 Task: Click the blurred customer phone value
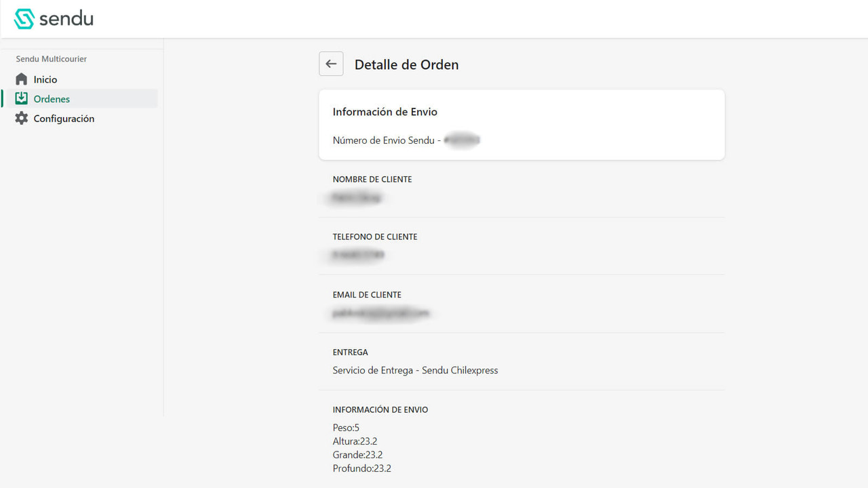tap(358, 256)
